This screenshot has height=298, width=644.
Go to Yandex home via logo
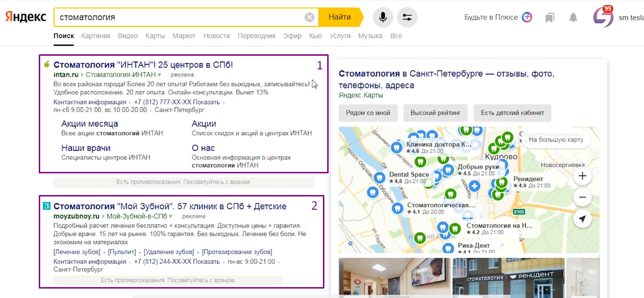[26, 17]
